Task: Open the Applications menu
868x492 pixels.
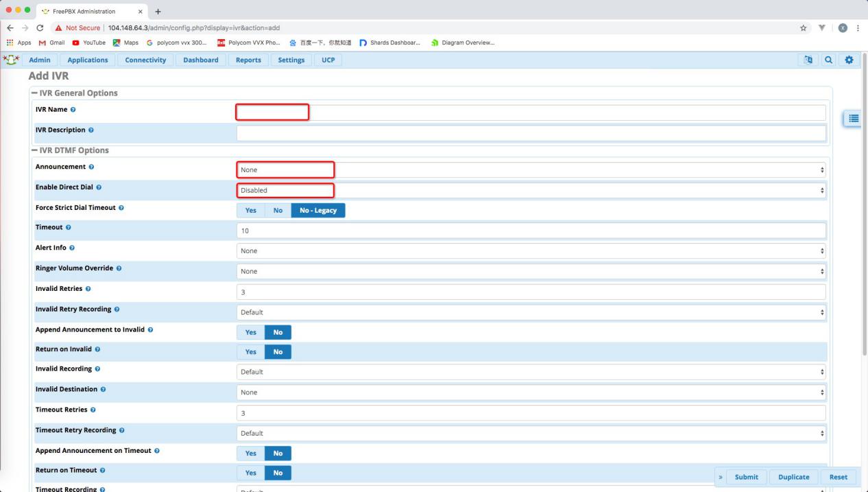Action: coord(87,60)
